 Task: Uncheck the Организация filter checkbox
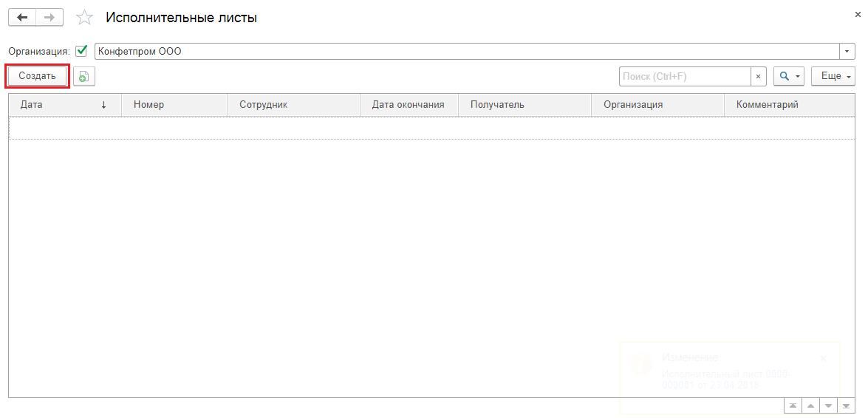coord(81,51)
